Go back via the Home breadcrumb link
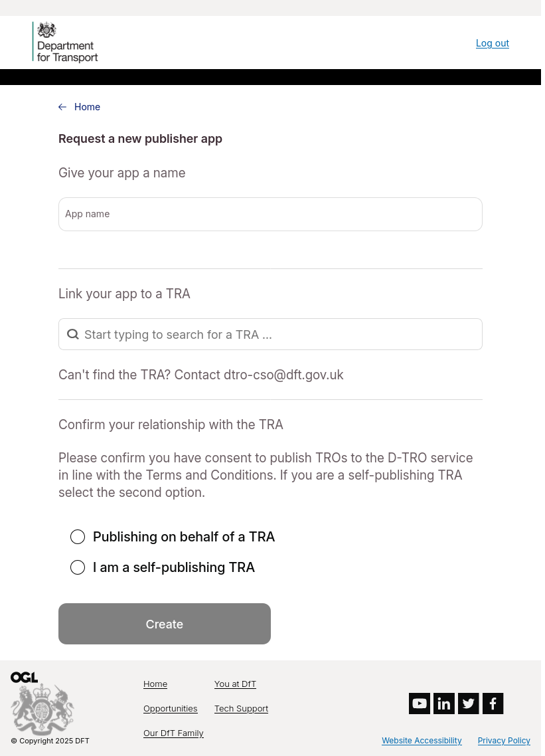545x756 pixels. coord(87,107)
